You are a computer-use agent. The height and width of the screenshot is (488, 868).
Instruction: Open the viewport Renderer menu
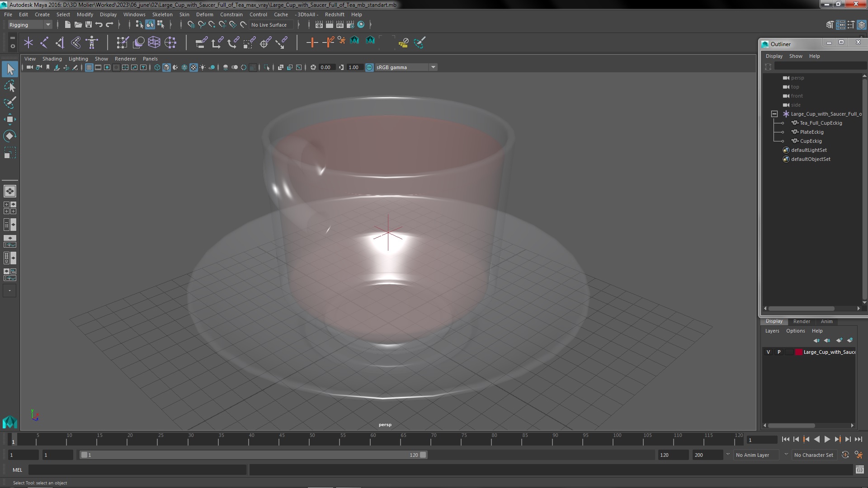tap(125, 59)
